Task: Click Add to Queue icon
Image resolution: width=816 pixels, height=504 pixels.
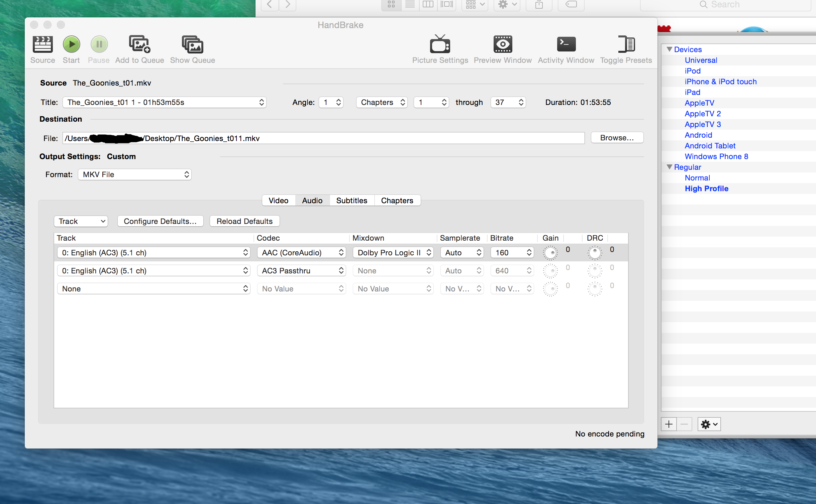Action: 139,44
